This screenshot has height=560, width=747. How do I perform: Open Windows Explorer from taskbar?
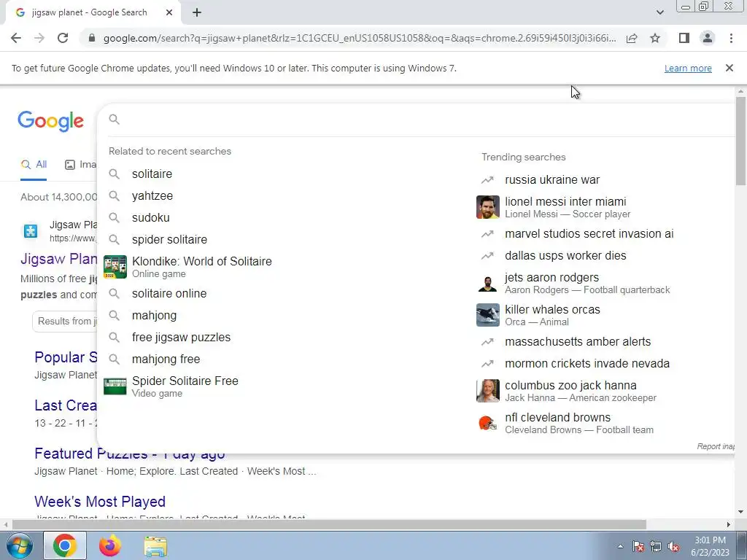(155, 546)
